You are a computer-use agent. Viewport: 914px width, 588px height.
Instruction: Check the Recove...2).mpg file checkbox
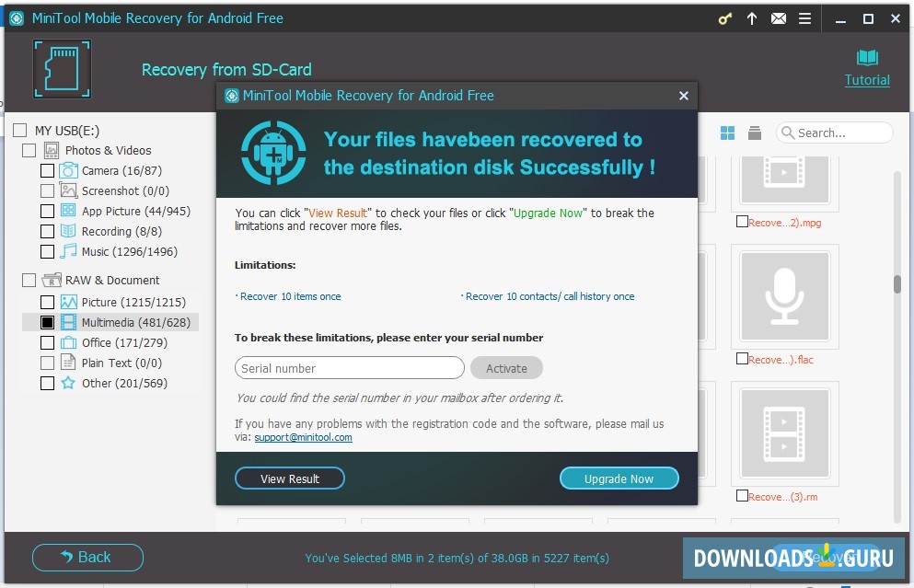[x=742, y=222]
